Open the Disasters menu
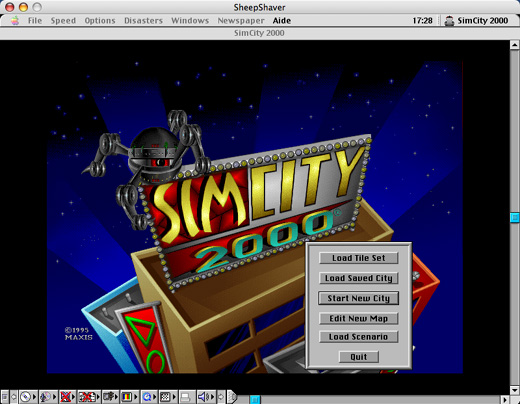Viewport: 520px width, 404px height. click(x=143, y=21)
